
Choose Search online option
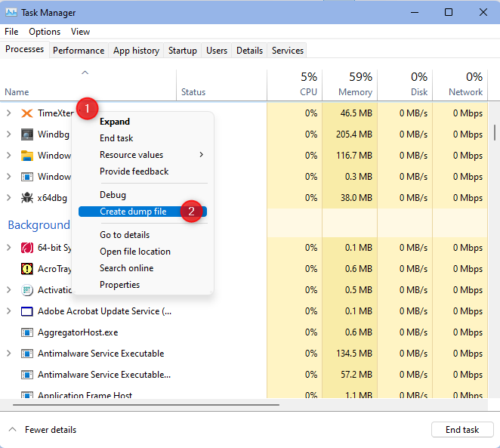(143, 268)
